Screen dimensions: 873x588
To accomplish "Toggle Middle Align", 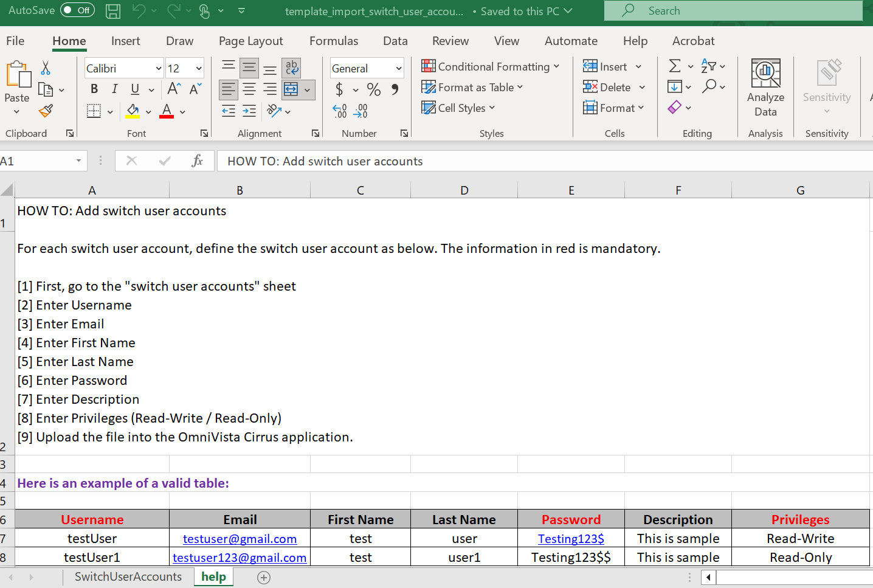I will (x=249, y=67).
